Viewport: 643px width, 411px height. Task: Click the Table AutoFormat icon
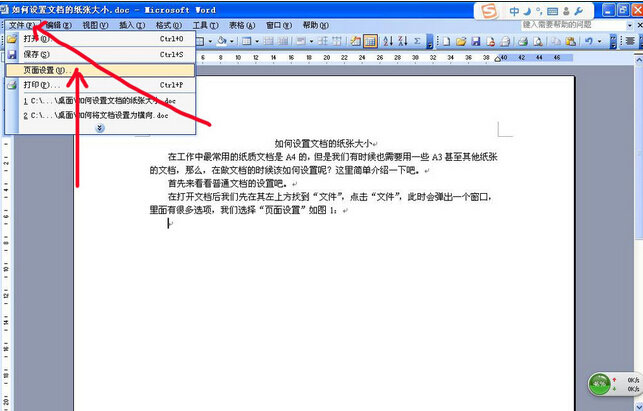pos(356,41)
